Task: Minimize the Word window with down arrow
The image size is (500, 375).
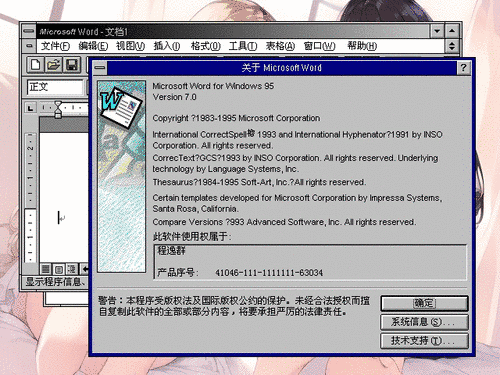Action: pyautogui.click(x=437, y=31)
